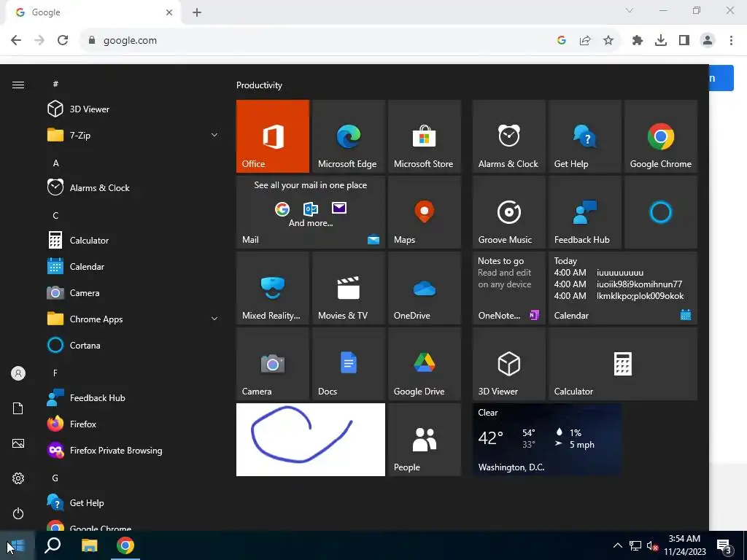Open the Groove Music tile
Viewport: 747px width, 560px height.
pyautogui.click(x=508, y=212)
